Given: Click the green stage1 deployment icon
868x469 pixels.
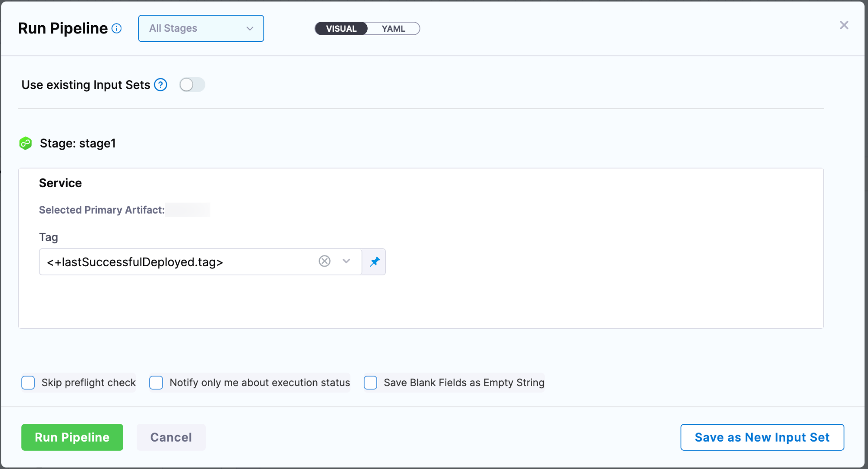Looking at the screenshot, I should coord(26,143).
